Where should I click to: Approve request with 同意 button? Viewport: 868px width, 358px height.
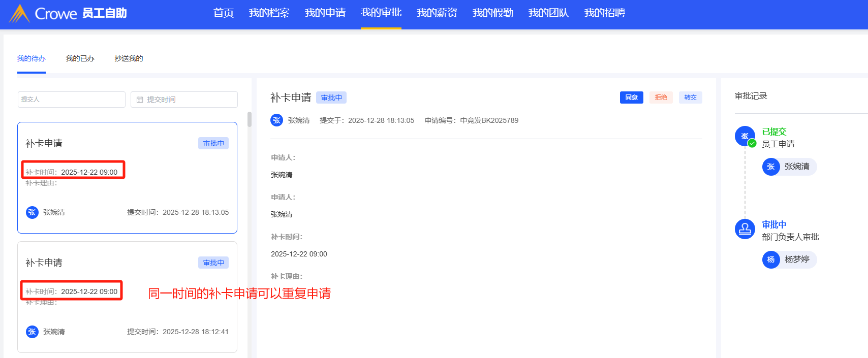pos(631,97)
